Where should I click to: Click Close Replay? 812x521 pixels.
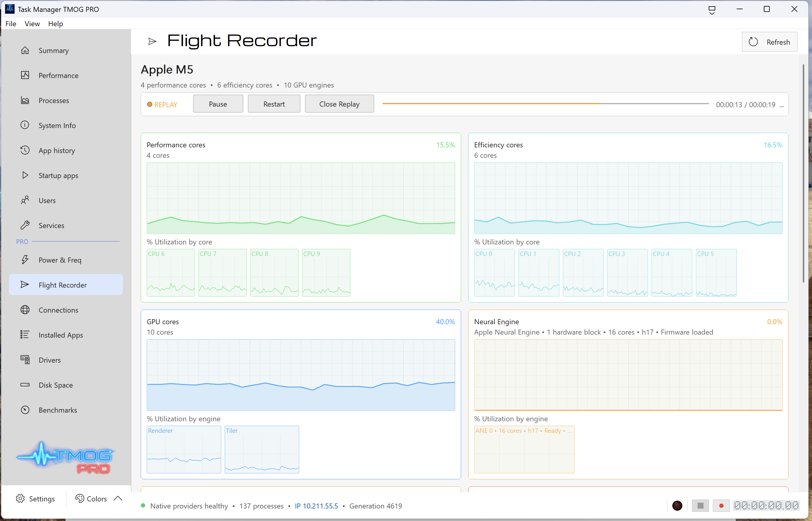tap(340, 104)
